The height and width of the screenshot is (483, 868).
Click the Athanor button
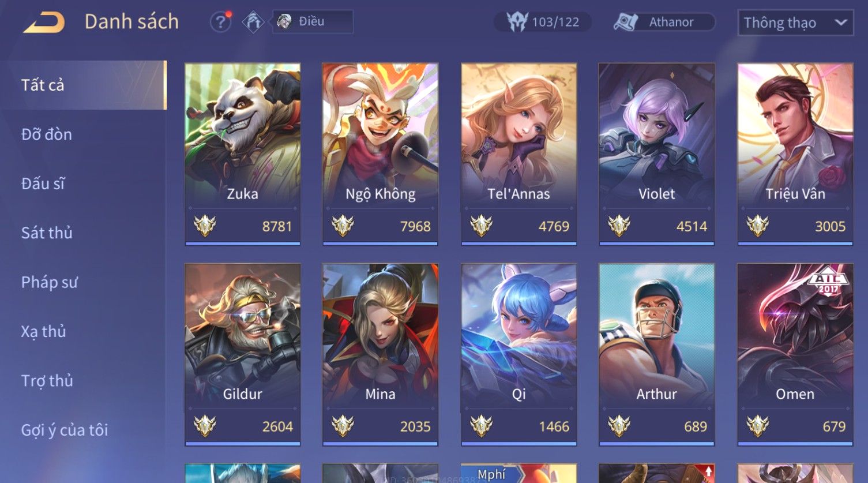663,22
